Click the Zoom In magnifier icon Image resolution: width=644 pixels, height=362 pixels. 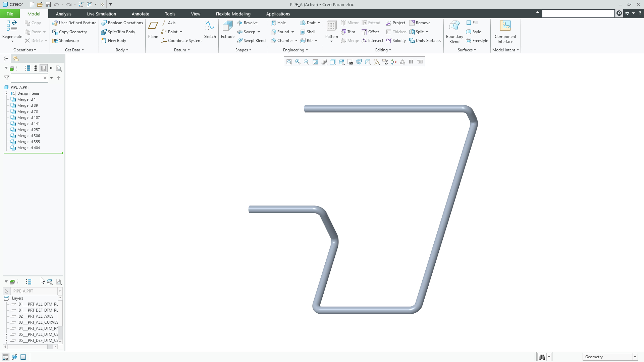298,62
